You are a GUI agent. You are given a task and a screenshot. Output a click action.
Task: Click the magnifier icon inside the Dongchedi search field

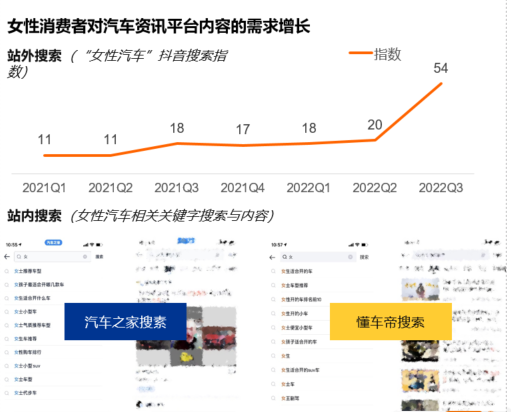[285, 257]
